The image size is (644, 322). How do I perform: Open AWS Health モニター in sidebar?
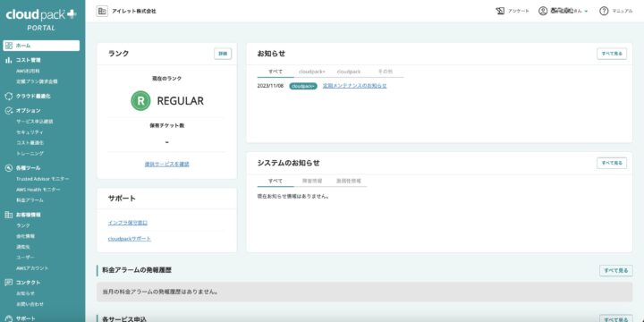38,190
